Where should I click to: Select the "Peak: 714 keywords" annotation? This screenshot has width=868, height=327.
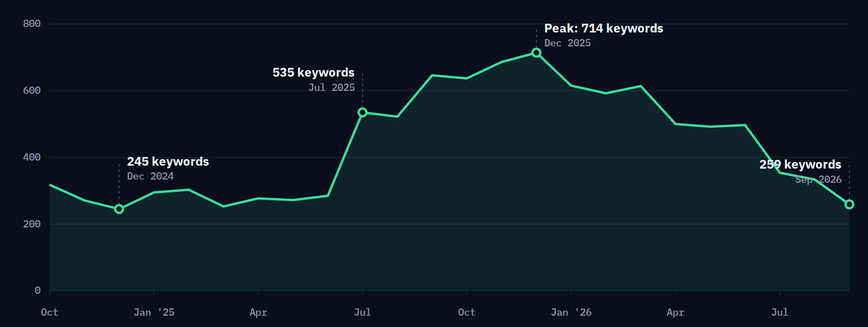604,28
